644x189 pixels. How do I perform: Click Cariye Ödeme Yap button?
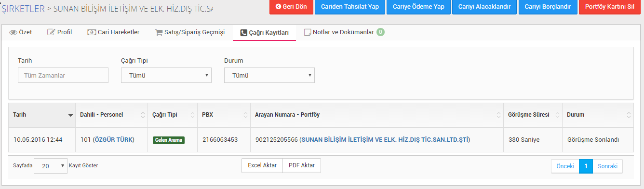coord(418,7)
